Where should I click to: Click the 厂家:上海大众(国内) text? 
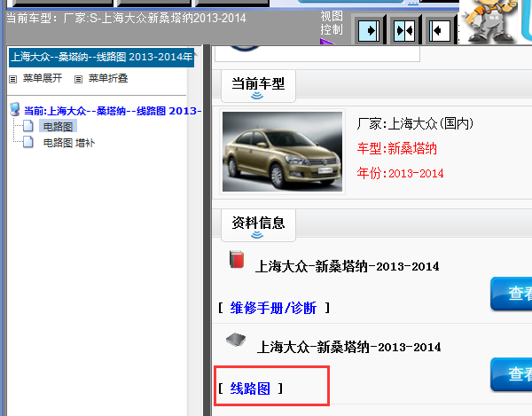[x=415, y=123]
